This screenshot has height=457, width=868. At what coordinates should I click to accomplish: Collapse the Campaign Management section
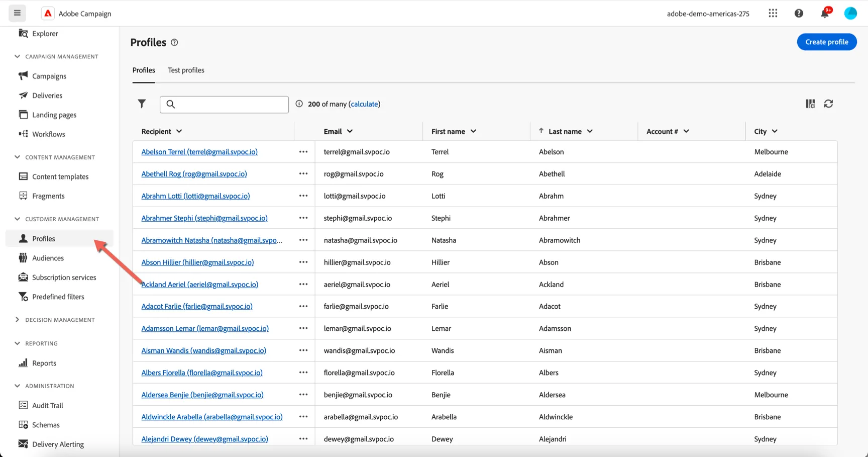pyautogui.click(x=18, y=56)
